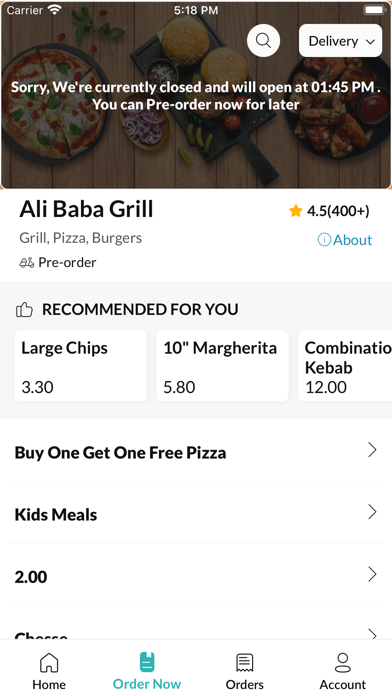This screenshot has width=392, height=696.
Task: Open the About info link
Action: [345, 240]
